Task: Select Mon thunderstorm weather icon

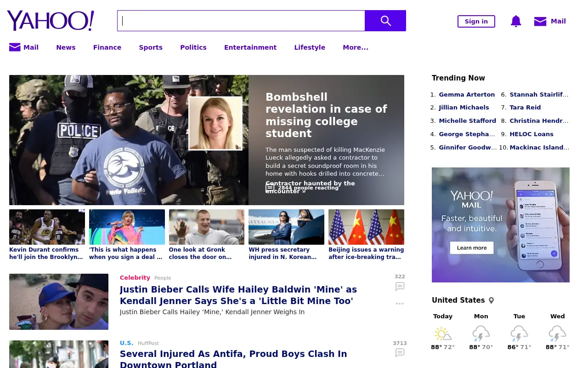Action: point(481,333)
